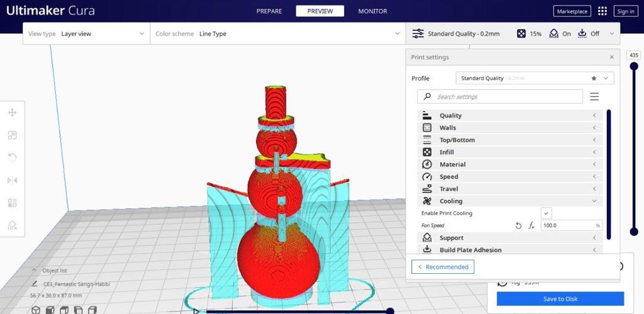
Task: Click the Speed gauge icon
Action: pos(427,176)
